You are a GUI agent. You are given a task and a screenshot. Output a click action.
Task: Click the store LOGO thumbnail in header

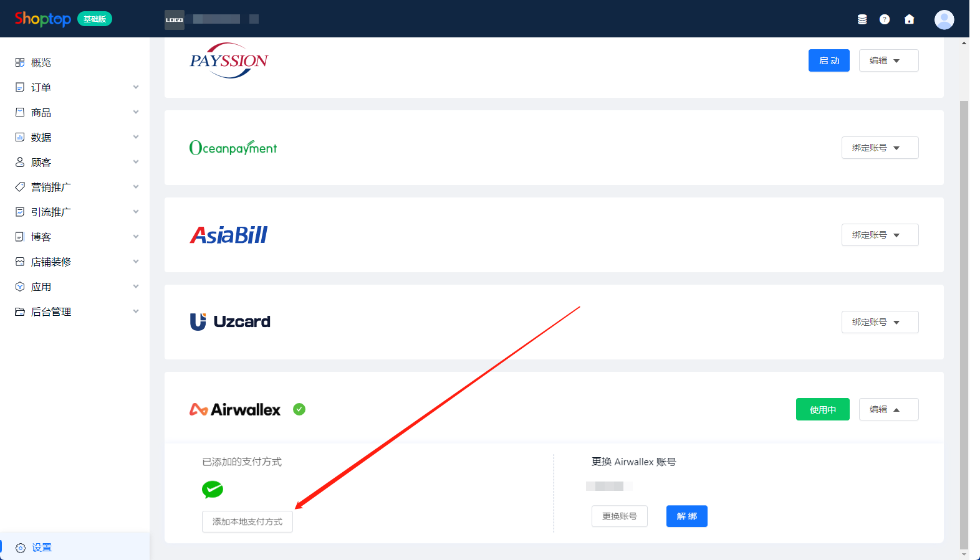175,19
